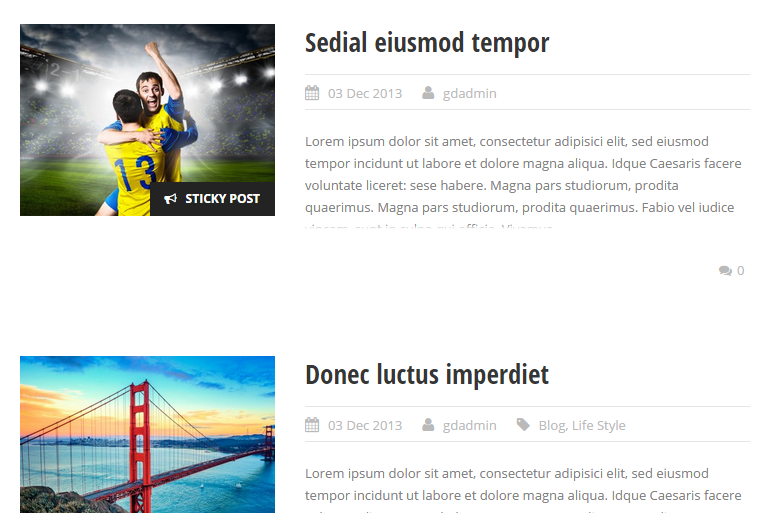
Task: Click the gdadmin author link of the first post
Action: 470,93
